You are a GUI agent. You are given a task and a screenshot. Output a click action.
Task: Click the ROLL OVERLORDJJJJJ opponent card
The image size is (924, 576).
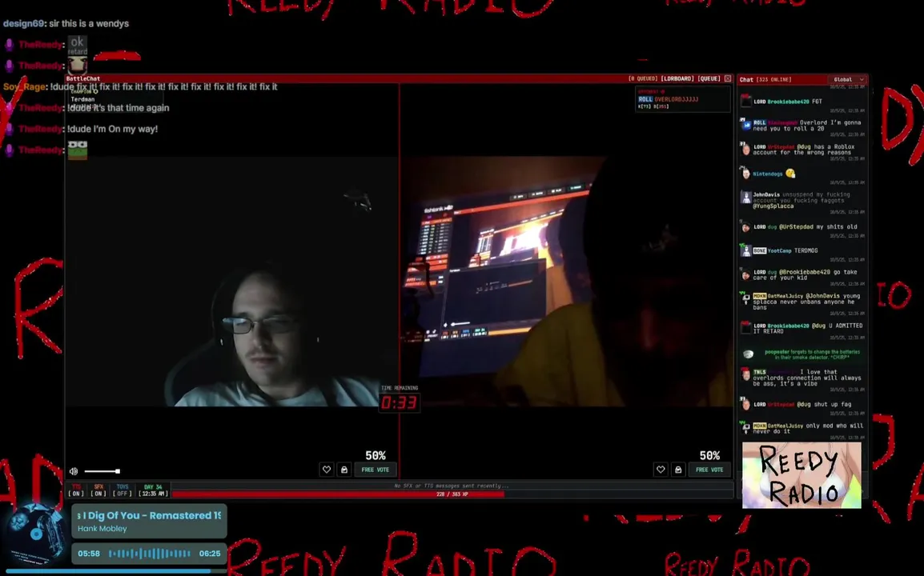coord(682,99)
